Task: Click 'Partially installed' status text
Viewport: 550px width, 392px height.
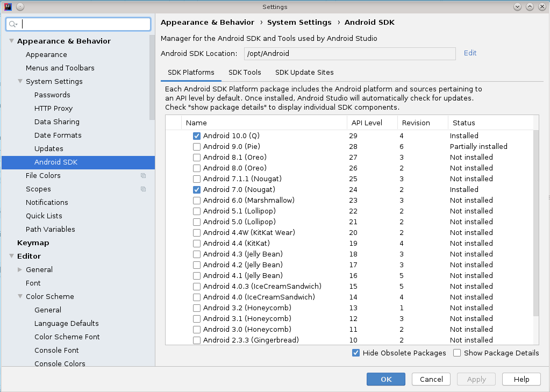Action: coord(478,147)
